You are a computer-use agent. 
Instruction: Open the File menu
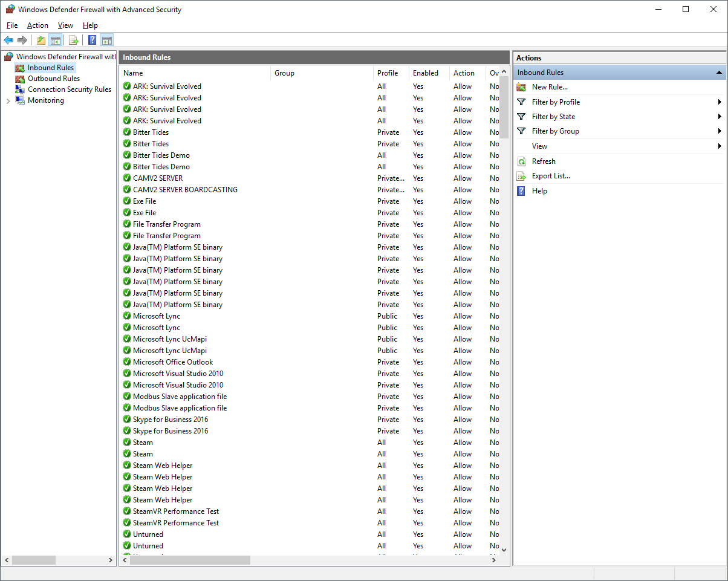12,25
